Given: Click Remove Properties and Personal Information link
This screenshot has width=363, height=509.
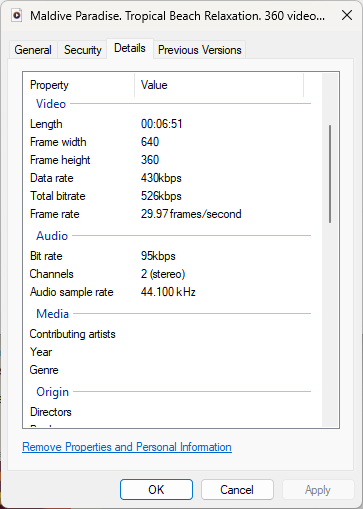Looking at the screenshot, I should (127, 447).
